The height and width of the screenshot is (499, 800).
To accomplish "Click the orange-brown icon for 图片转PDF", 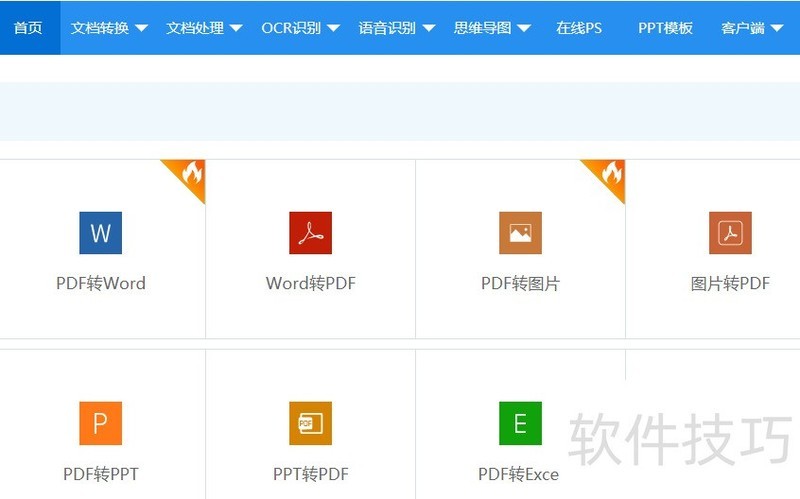I will coord(730,233).
